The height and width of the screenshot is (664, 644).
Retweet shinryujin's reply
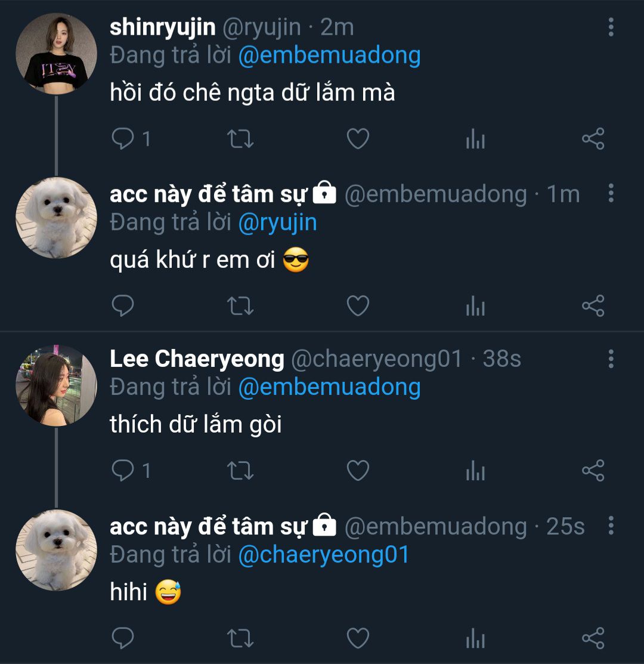[x=241, y=139]
